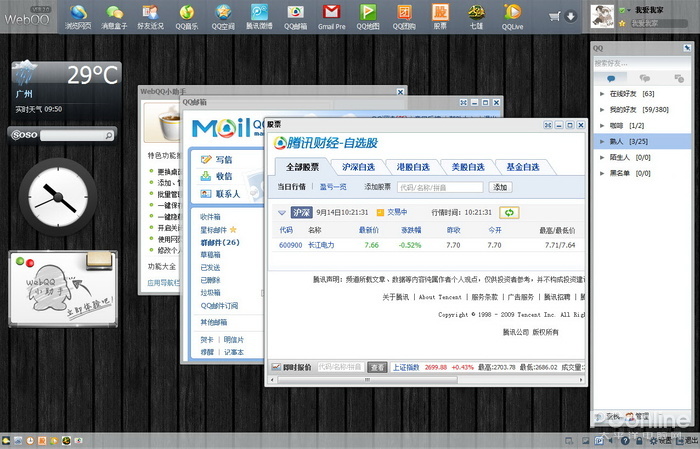700x449 pixels.
Task: Open QQ邮箱 icon in the top app bar
Action: pos(295,17)
